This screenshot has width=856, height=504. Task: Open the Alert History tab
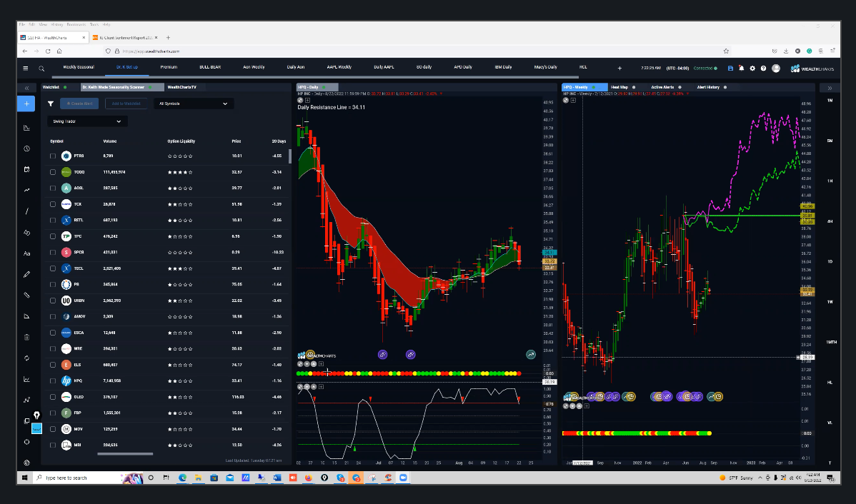coord(709,87)
